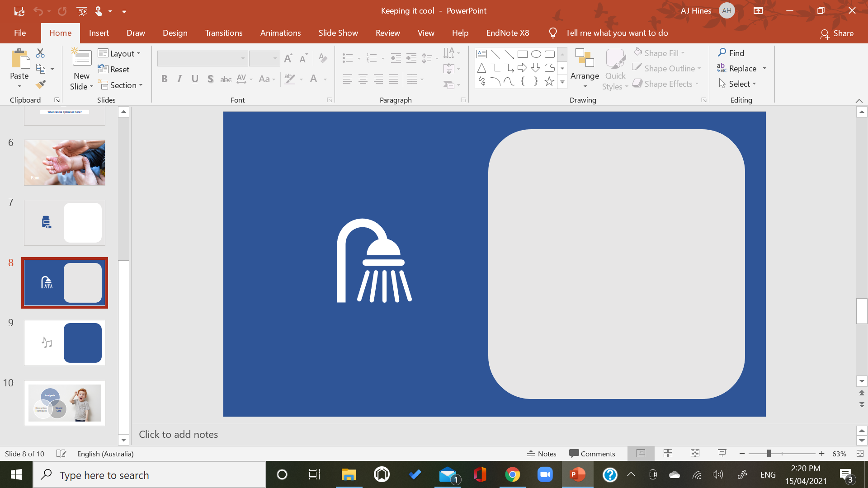The image size is (868, 488).
Task: Click the Cut scissors icon
Action: click(x=40, y=53)
